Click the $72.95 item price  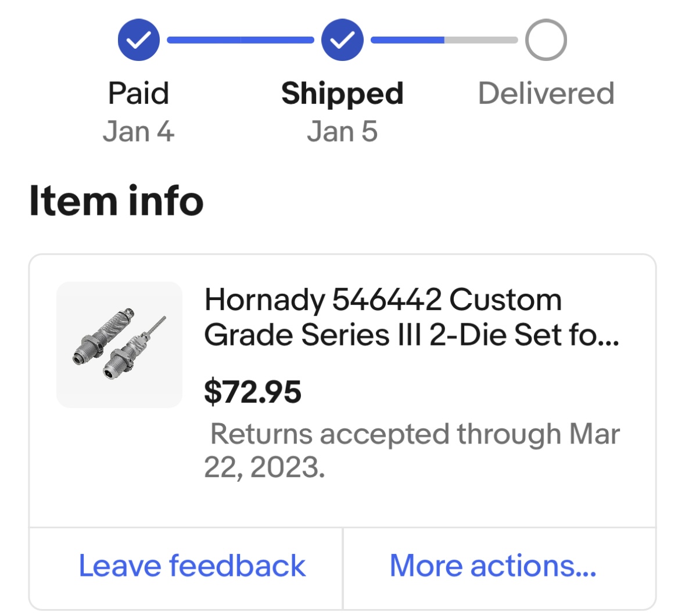(x=253, y=392)
